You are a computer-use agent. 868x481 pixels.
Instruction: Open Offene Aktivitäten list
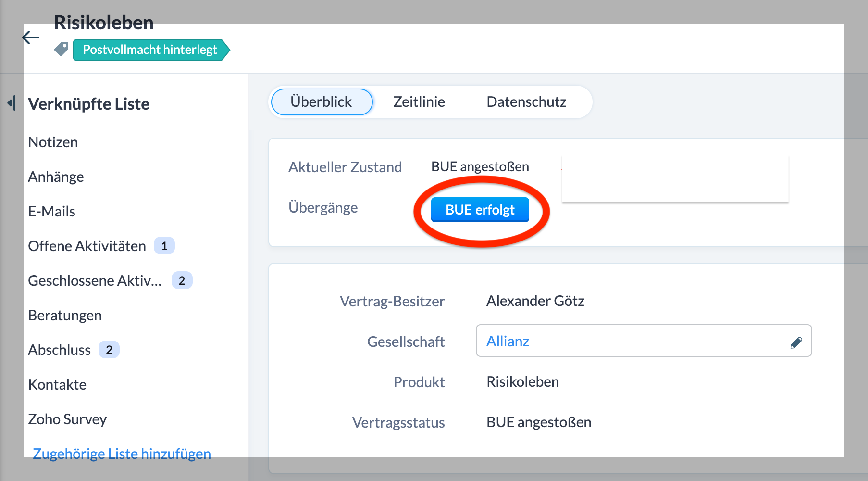pyautogui.click(x=87, y=246)
